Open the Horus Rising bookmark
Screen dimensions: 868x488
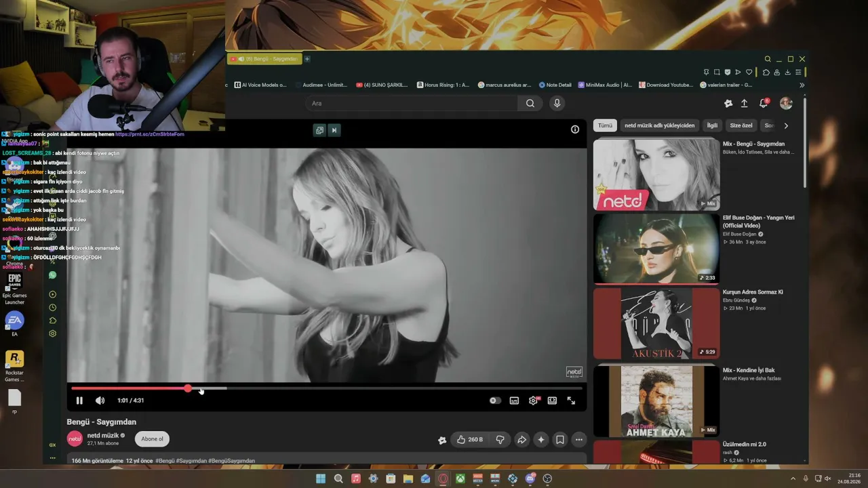[x=443, y=85]
